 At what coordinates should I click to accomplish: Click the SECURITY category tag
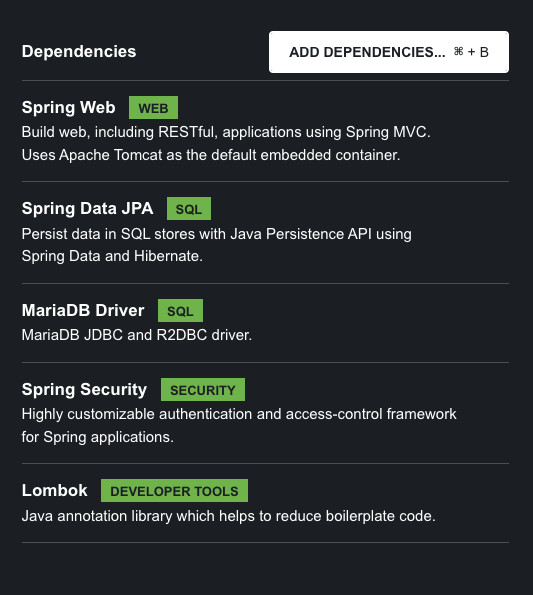pyautogui.click(x=203, y=390)
